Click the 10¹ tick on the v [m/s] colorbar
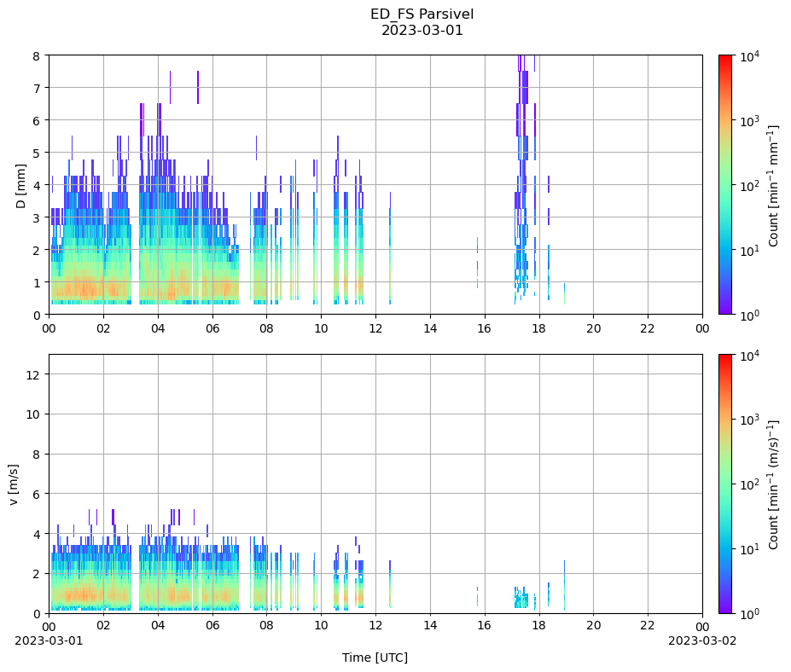Screen dimensions: 791x672 pos(750,549)
